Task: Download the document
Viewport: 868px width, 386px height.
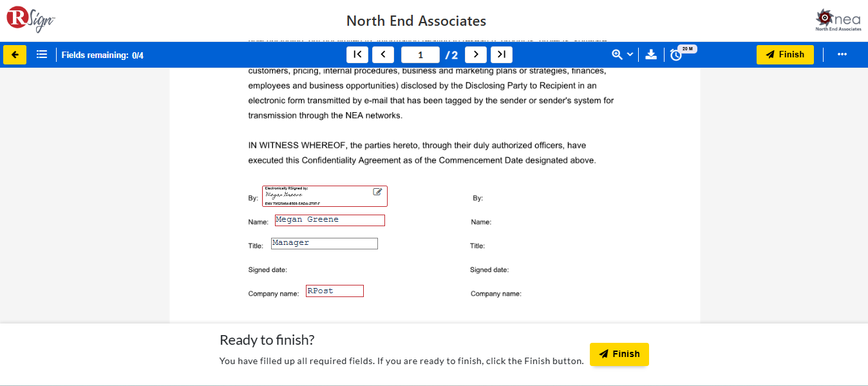Action: [651, 55]
